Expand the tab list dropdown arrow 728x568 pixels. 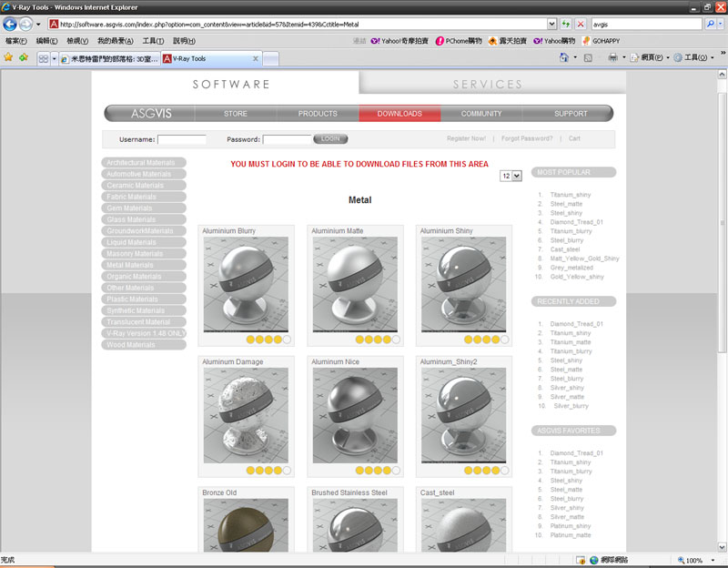(x=54, y=58)
